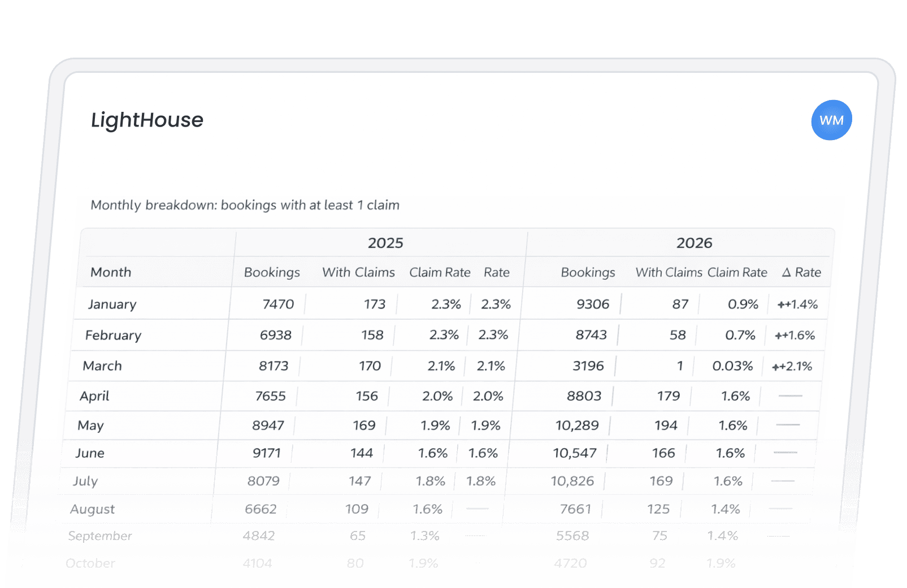Click August 2025 bookings value 6662
Viewport: 907px width, 588px height.
tap(261, 509)
